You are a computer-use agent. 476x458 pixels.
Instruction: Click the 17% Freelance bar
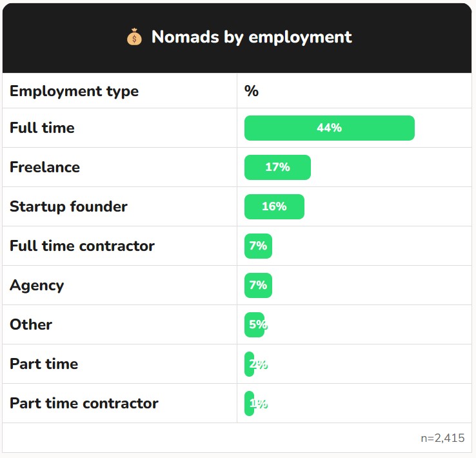(x=277, y=167)
